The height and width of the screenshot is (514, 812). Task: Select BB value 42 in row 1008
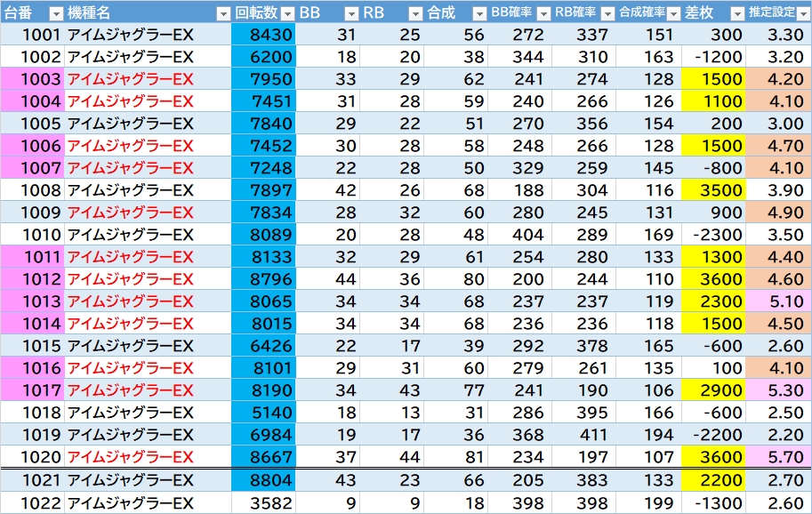328,190
